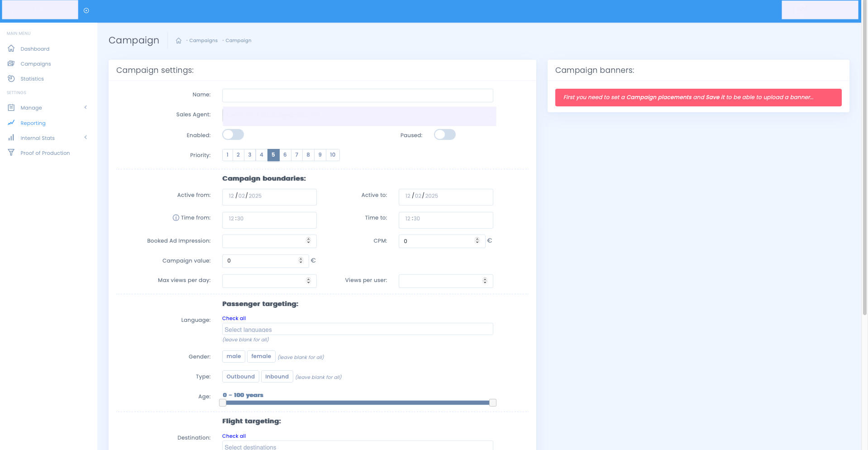The width and height of the screenshot is (868, 450).
Task: Set priority to 8
Action: click(308, 155)
